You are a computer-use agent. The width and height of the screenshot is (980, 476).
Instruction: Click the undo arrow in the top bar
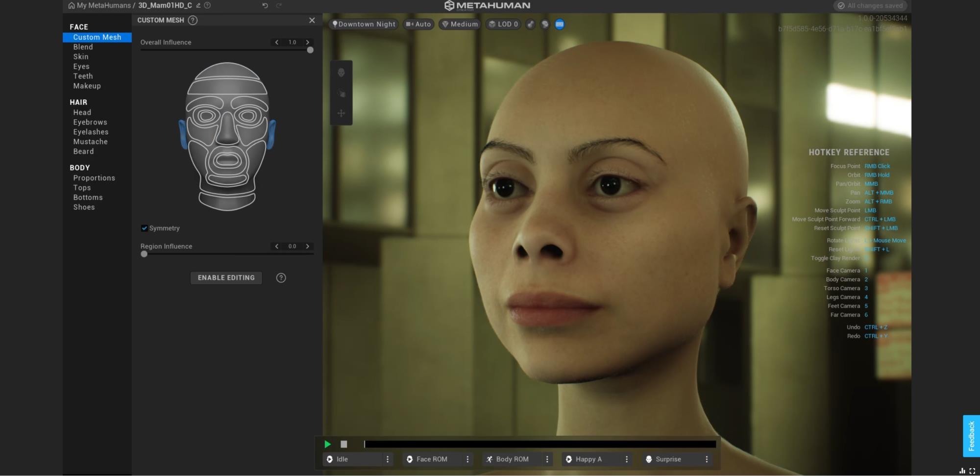coord(265,5)
